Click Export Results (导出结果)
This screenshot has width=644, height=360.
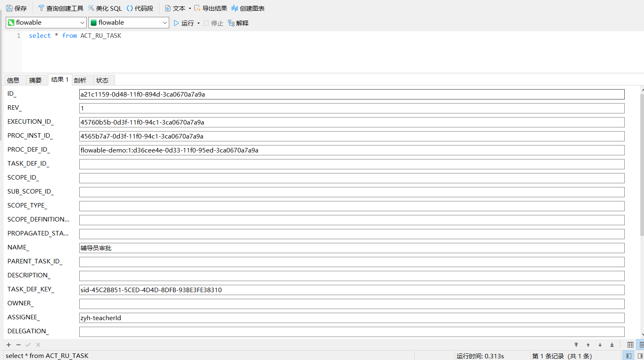[210, 8]
